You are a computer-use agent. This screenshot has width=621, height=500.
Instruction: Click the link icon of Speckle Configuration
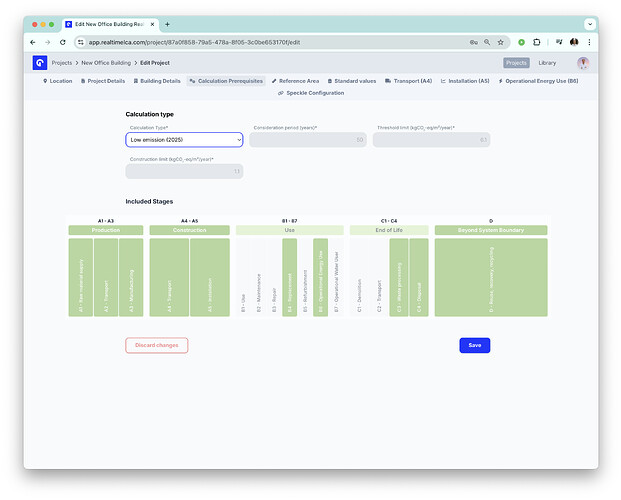[281, 93]
